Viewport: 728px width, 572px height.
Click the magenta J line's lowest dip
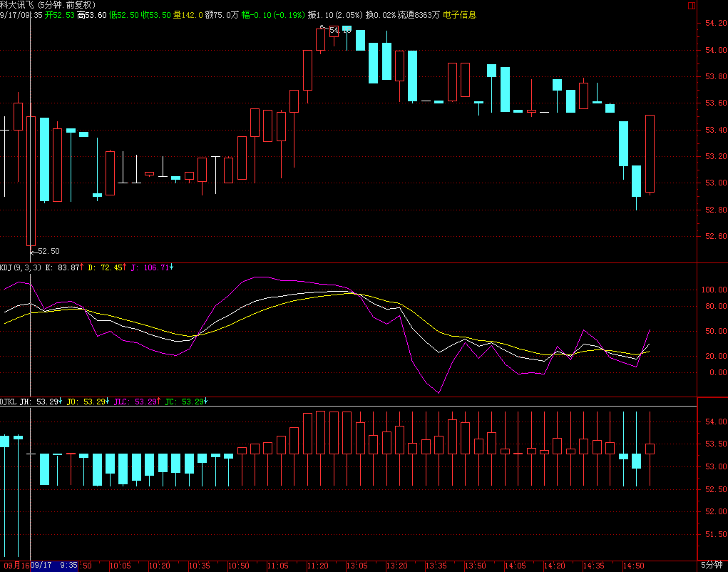tap(439, 392)
